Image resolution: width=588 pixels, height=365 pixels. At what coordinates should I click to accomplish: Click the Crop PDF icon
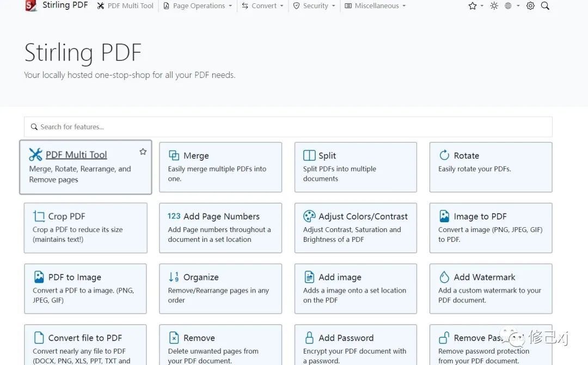(39, 216)
